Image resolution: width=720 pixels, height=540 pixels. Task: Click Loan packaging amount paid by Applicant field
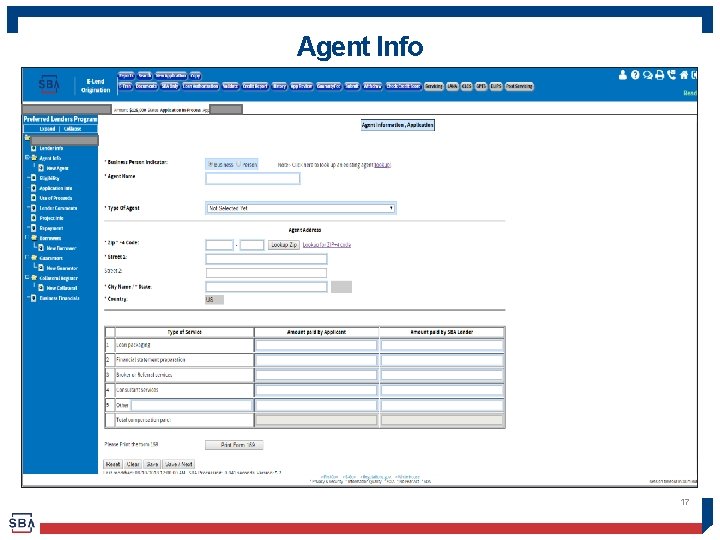point(316,345)
